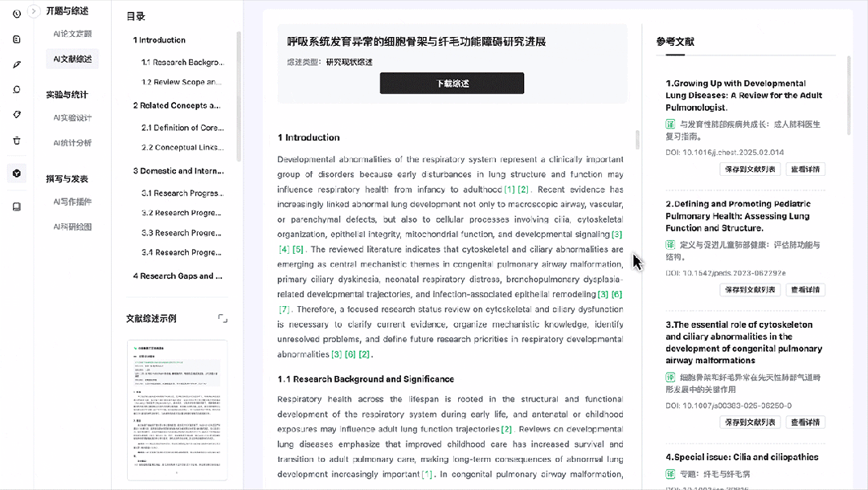Viewport: 868px width, 490px height.
Task: Jump to '1.2 Review Scope an...' in contents
Action: [x=182, y=82]
